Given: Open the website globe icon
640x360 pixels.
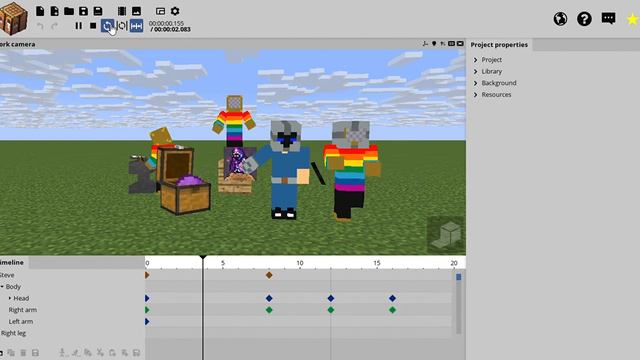Looking at the screenshot, I should pyautogui.click(x=560, y=19).
